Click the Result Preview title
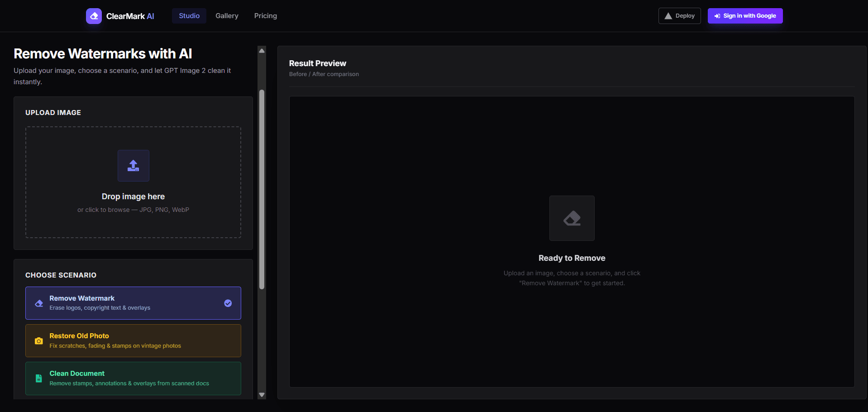The height and width of the screenshot is (412, 868). [x=318, y=63]
